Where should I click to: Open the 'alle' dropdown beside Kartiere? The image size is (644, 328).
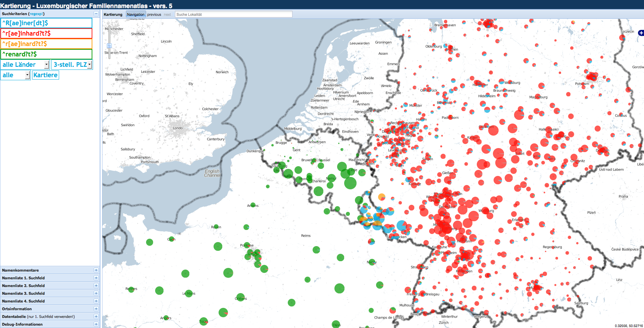coord(16,75)
